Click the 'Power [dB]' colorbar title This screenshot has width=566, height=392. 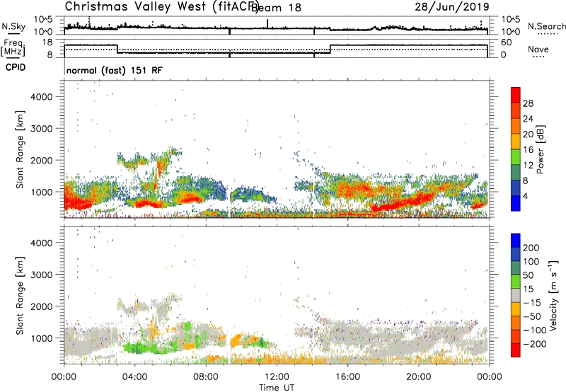(540, 149)
